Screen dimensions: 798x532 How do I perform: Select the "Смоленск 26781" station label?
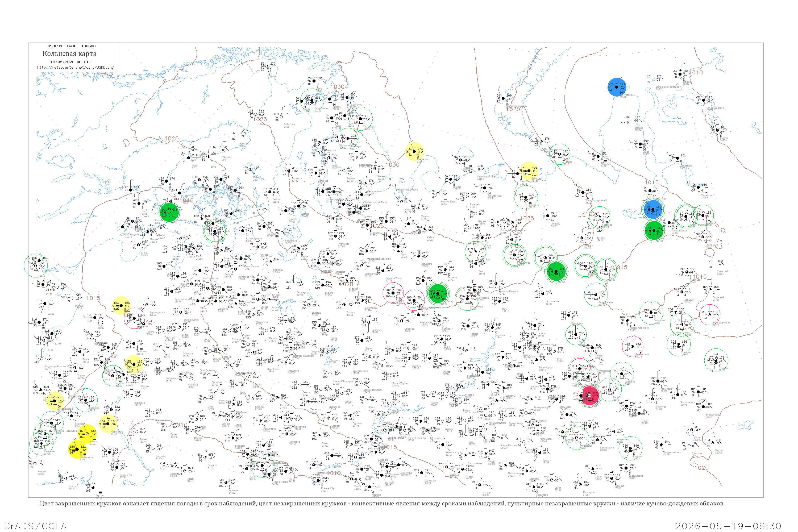tap(188, 355)
